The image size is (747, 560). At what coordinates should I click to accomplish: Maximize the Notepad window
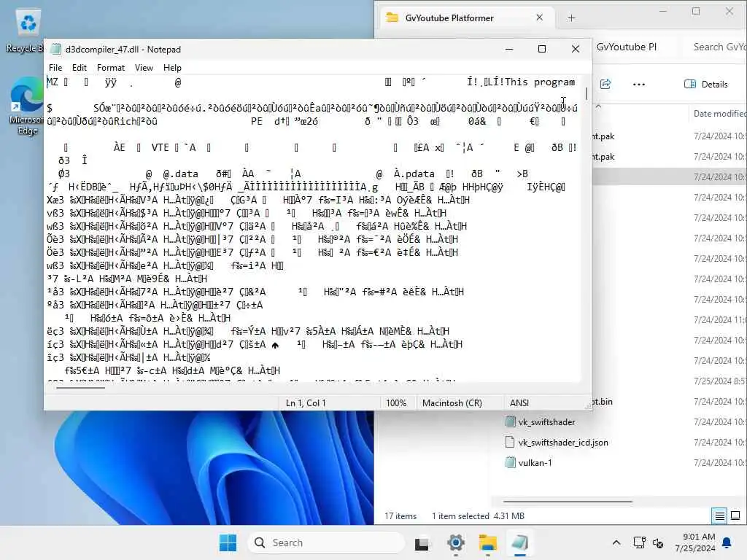coord(542,49)
